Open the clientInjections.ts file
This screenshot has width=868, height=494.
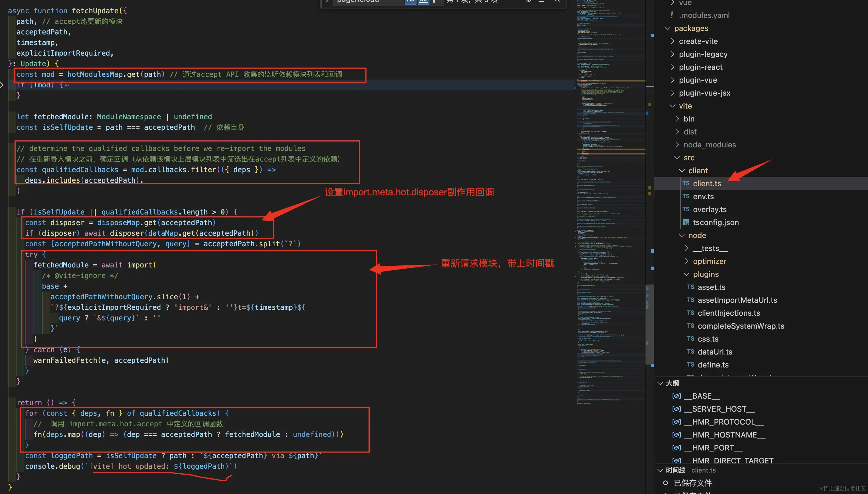click(x=728, y=313)
